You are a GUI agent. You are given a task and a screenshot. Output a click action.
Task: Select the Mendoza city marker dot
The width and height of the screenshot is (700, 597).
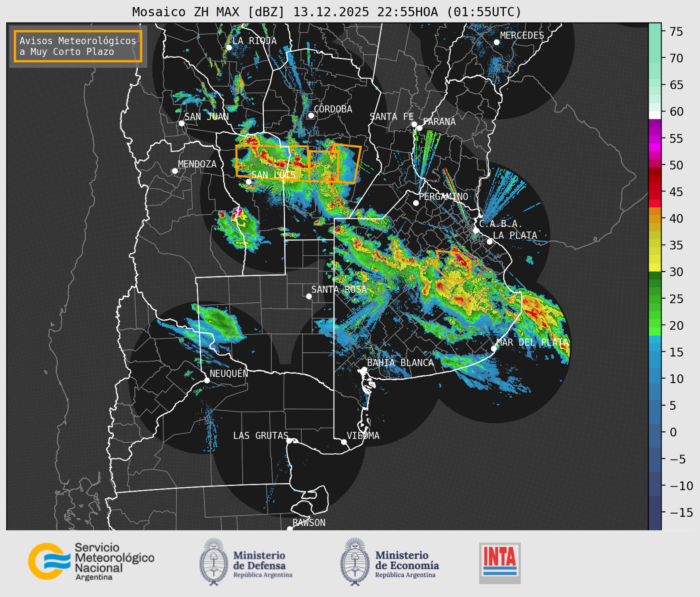[x=175, y=171]
